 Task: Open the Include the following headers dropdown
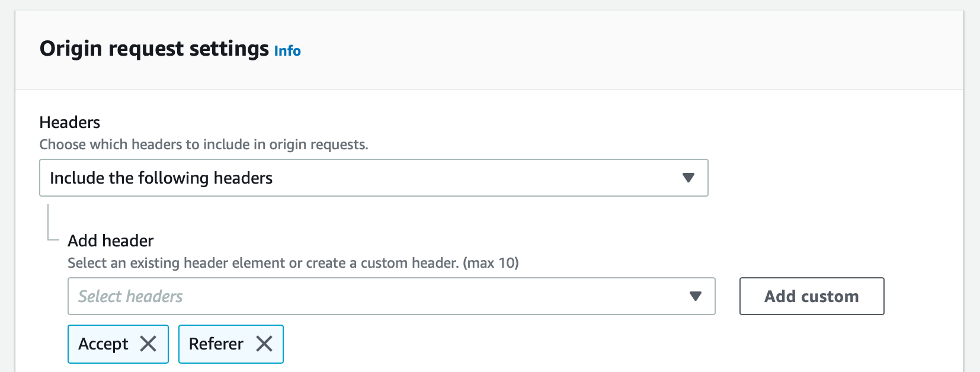click(x=373, y=178)
